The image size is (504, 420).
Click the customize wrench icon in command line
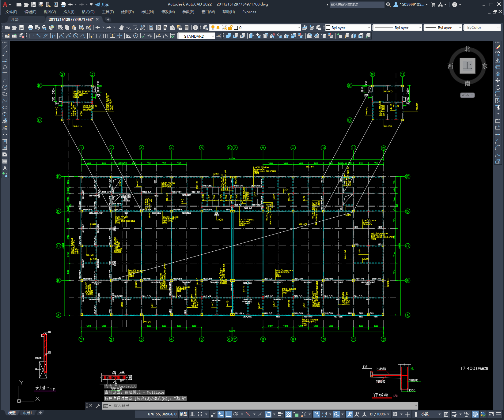(x=98, y=406)
